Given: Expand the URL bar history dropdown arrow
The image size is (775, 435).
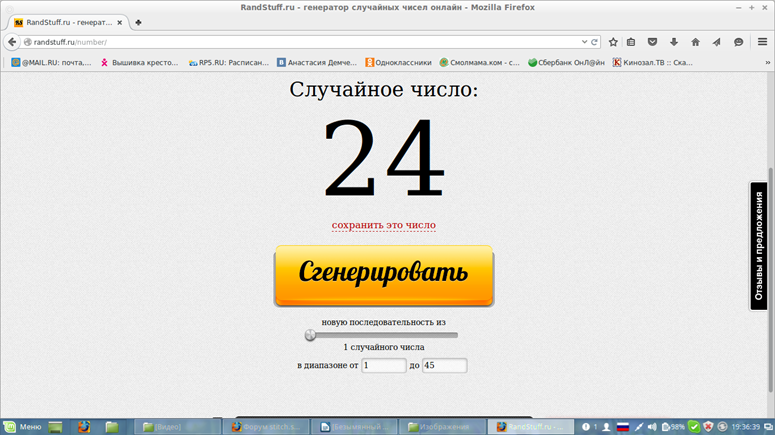Looking at the screenshot, I should [584, 42].
